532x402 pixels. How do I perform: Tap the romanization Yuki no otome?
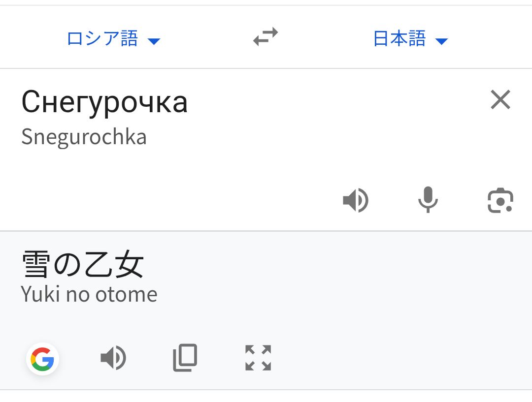pos(89,294)
